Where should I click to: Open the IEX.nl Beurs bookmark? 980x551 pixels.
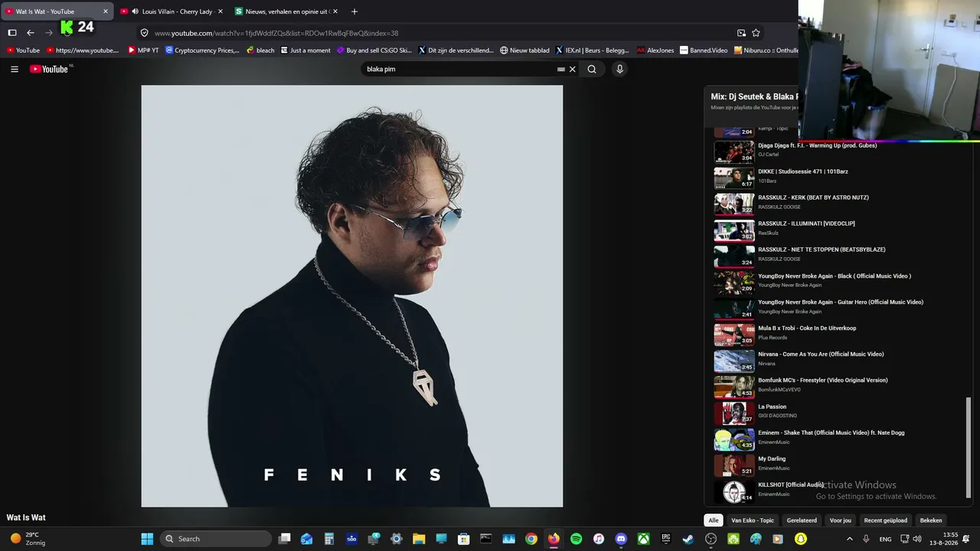592,51
